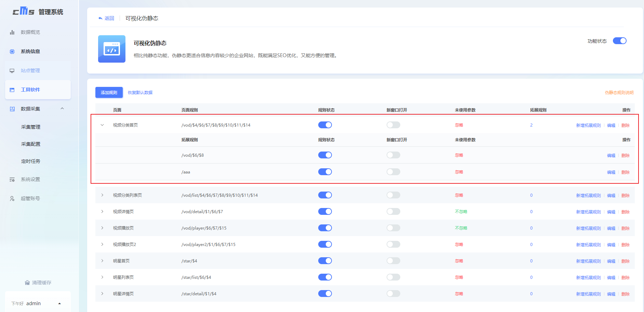Select 定时任务 in the sidebar
This screenshot has width=644, height=312.
point(31,161)
